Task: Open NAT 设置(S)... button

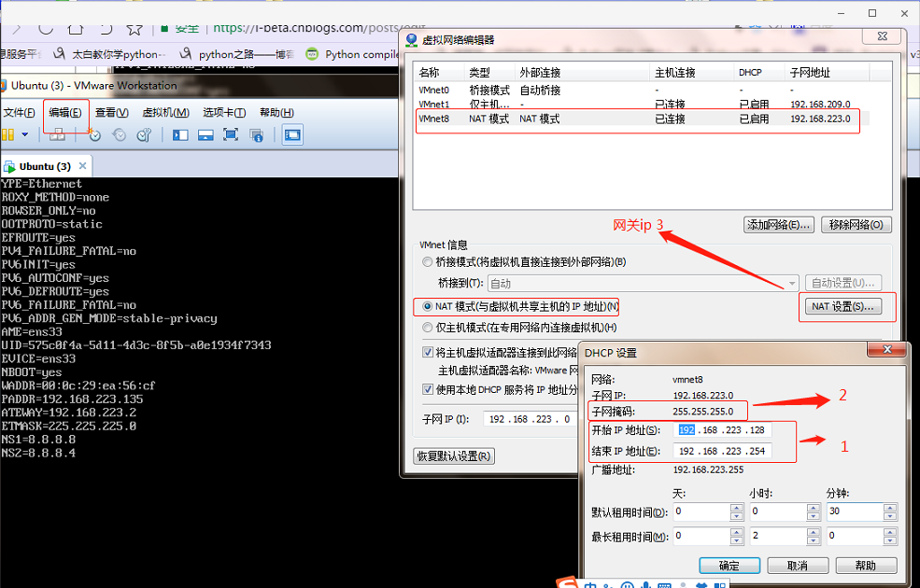Action: (842, 306)
